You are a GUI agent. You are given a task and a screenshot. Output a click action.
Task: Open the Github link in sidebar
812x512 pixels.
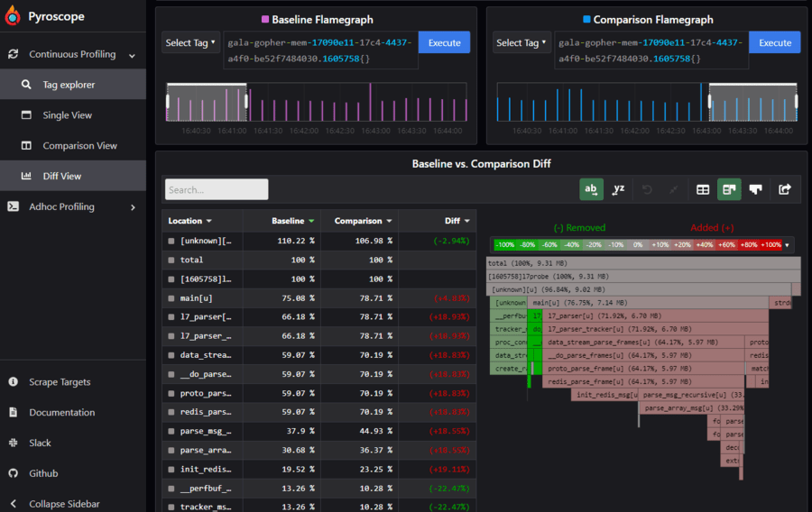point(43,473)
